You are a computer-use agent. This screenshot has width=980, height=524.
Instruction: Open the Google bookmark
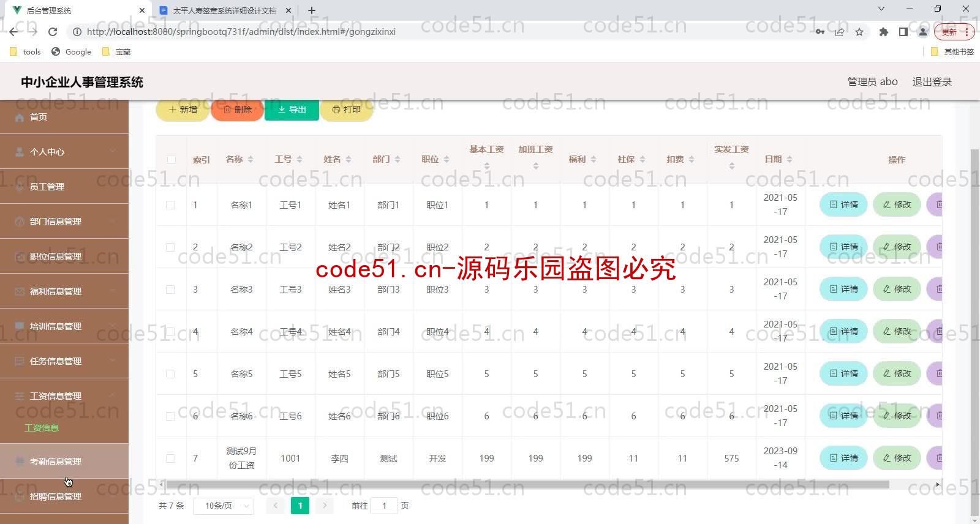72,52
